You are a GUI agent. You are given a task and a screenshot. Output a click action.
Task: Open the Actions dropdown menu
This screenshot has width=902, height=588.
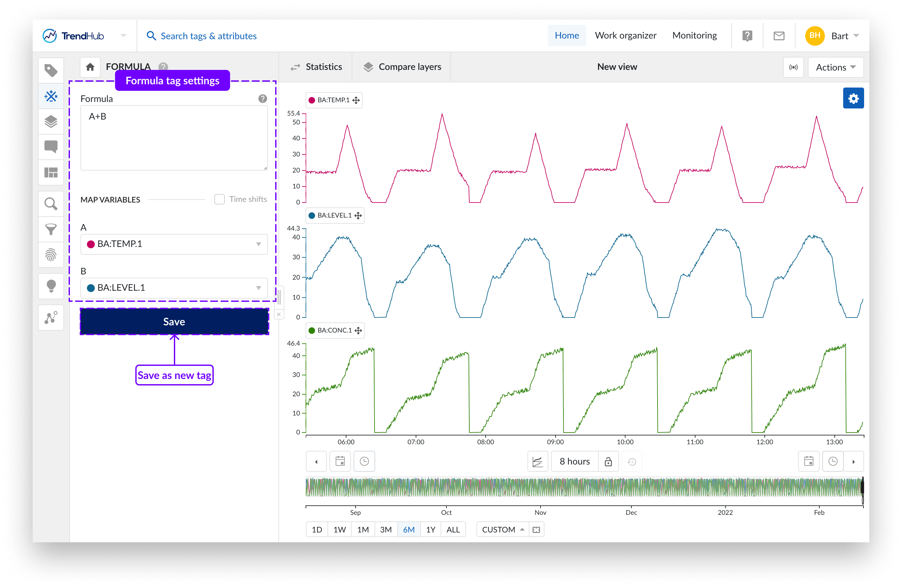coord(835,67)
